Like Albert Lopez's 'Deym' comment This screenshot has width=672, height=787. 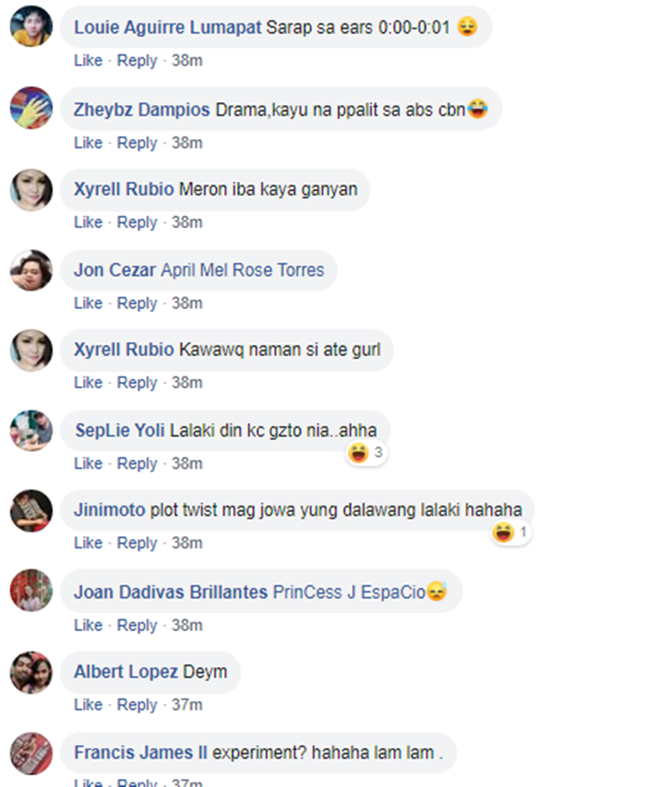point(89,705)
